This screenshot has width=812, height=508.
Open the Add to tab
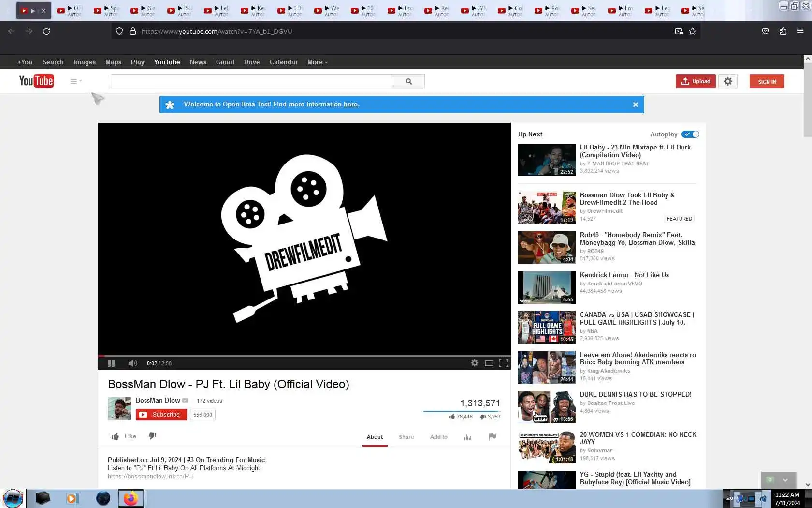pyautogui.click(x=439, y=437)
